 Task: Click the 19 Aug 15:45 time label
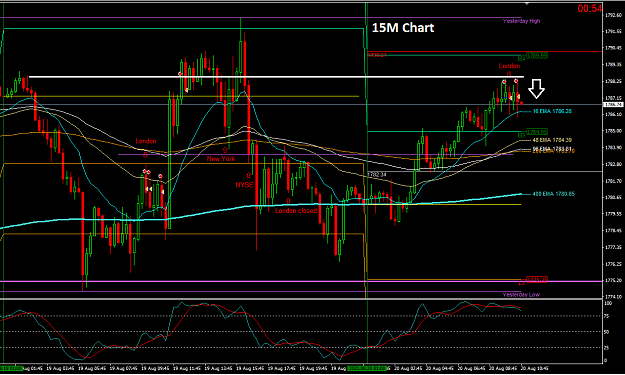point(250,369)
